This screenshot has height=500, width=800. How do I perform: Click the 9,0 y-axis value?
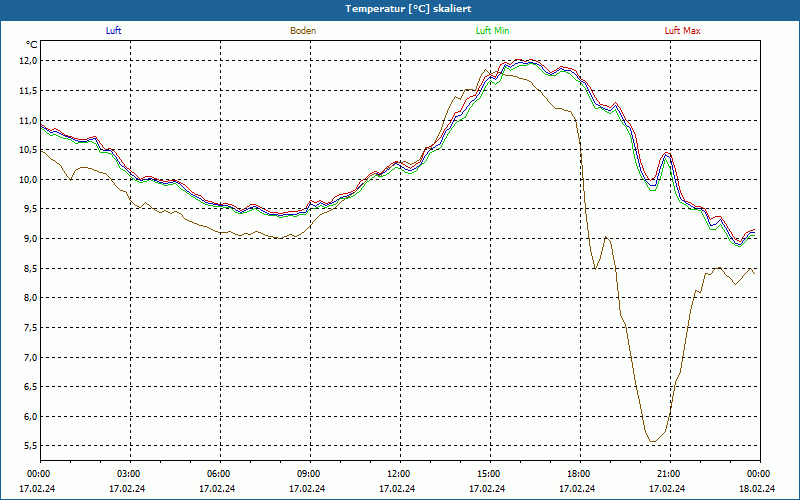(30, 239)
